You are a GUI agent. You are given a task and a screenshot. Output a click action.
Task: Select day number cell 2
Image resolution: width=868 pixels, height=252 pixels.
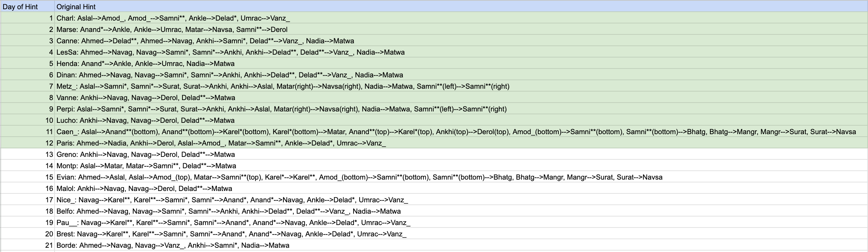click(x=28, y=29)
